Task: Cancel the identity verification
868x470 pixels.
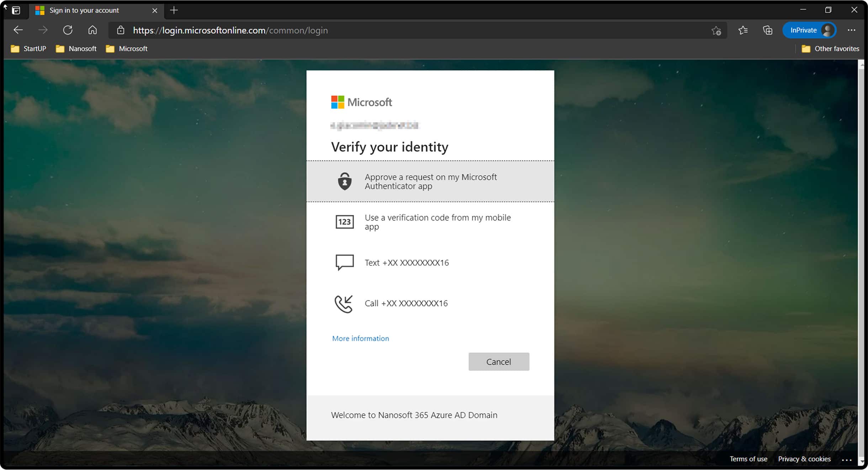Action: pos(499,361)
